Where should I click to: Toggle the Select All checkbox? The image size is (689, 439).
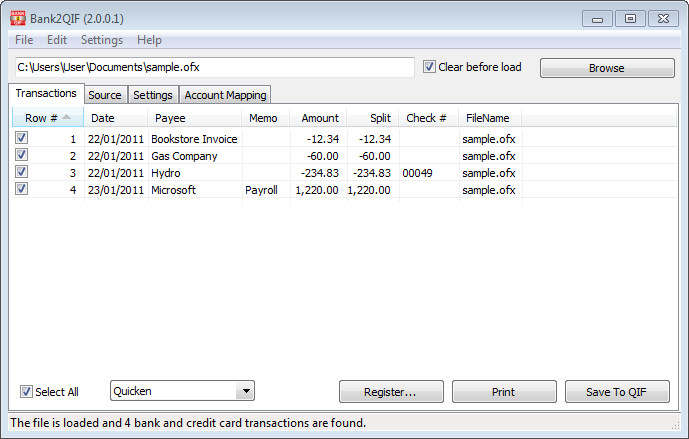click(x=26, y=392)
